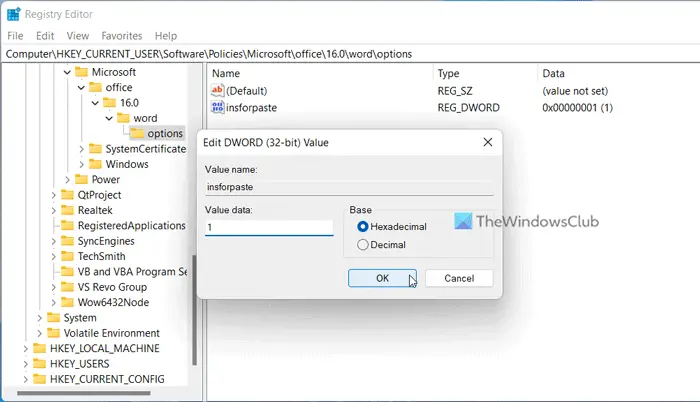Close the Edit DWORD dialog with X
700x402 pixels.
click(488, 142)
